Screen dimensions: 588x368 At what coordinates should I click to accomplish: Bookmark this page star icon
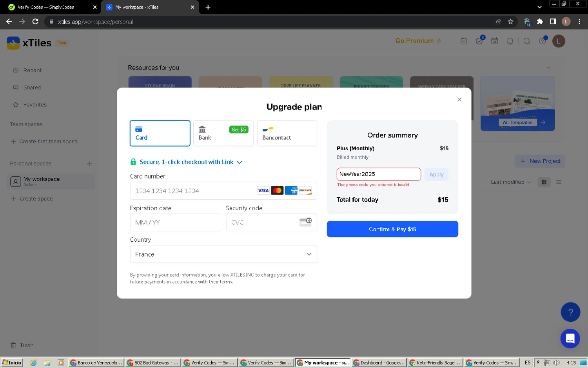tap(510, 22)
